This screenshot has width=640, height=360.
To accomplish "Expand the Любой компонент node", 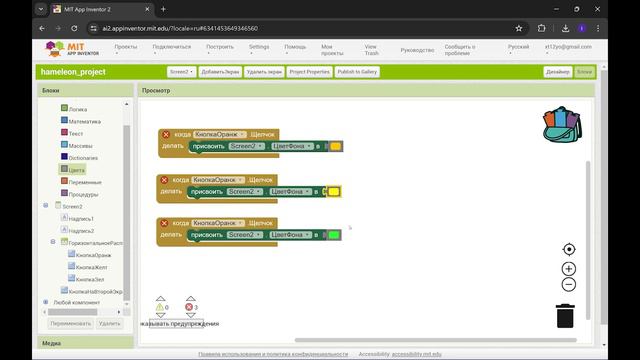I will coord(46,302).
